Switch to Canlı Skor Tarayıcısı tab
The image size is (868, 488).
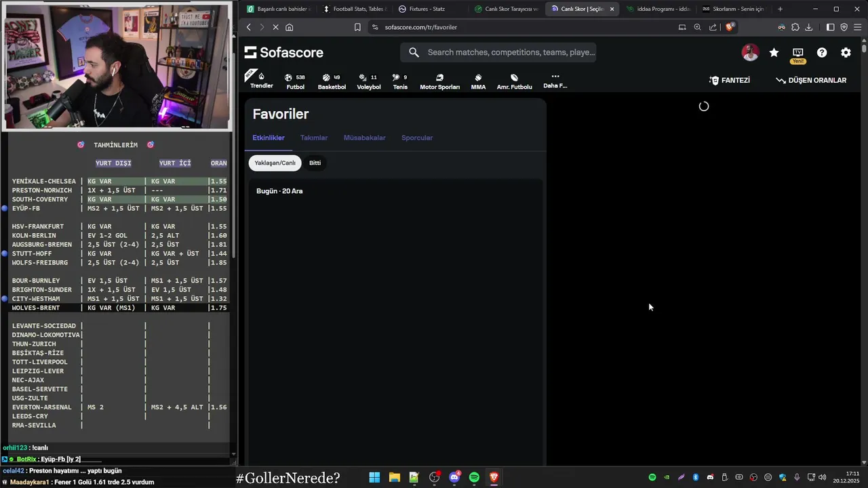tap(506, 9)
